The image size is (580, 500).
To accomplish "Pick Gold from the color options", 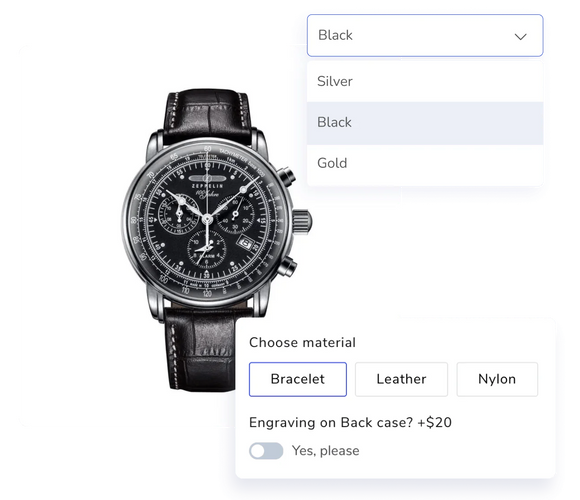I will (425, 163).
